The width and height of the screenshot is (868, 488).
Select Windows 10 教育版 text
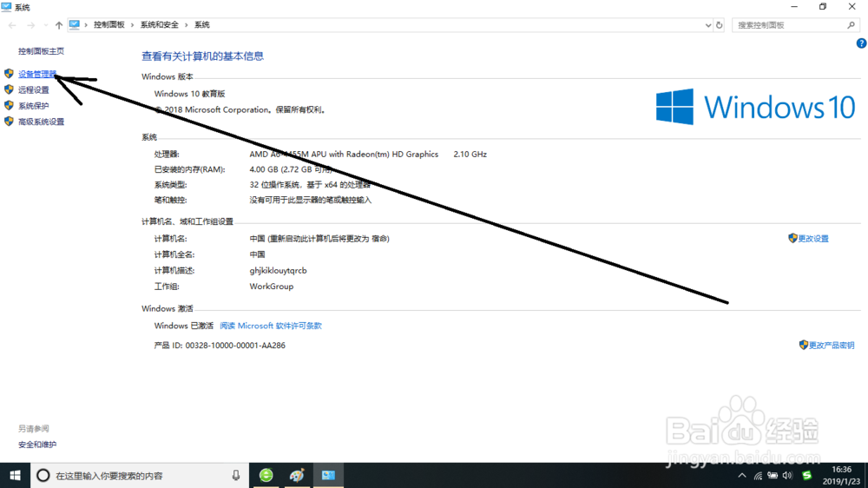(x=189, y=94)
